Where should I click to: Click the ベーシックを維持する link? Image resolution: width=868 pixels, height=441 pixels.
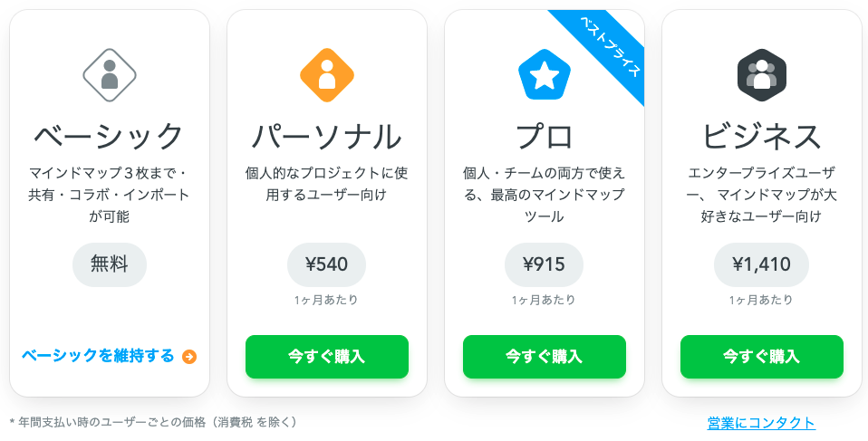point(98,356)
